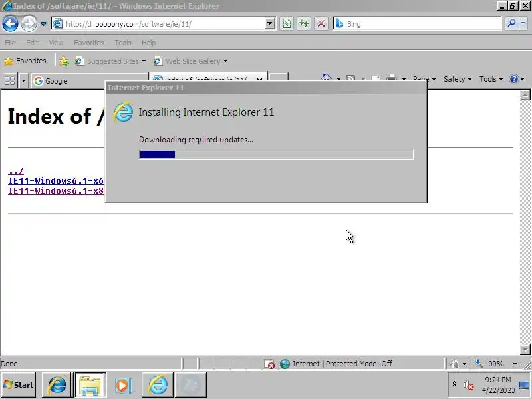Open the File menu

click(x=10, y=43)
